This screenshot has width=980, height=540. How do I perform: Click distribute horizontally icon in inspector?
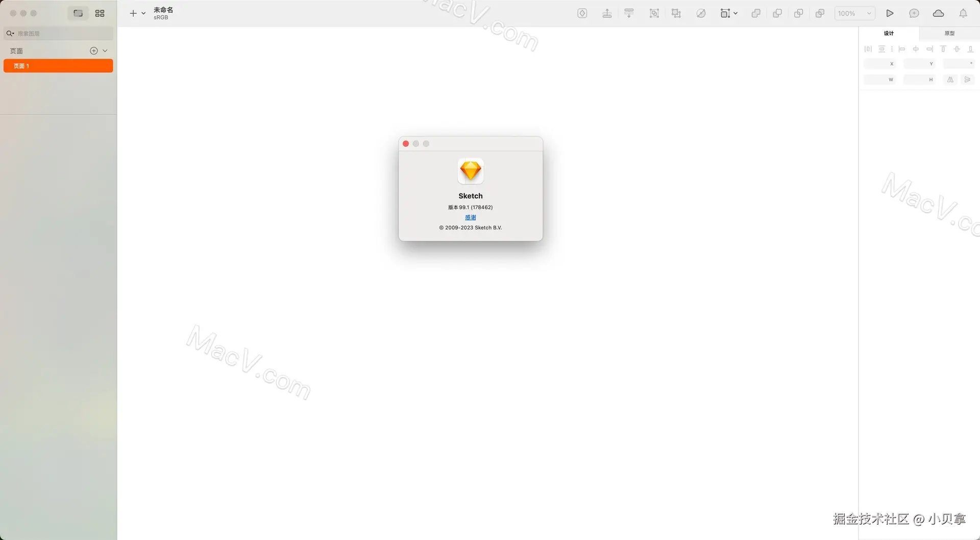point(868,49)
